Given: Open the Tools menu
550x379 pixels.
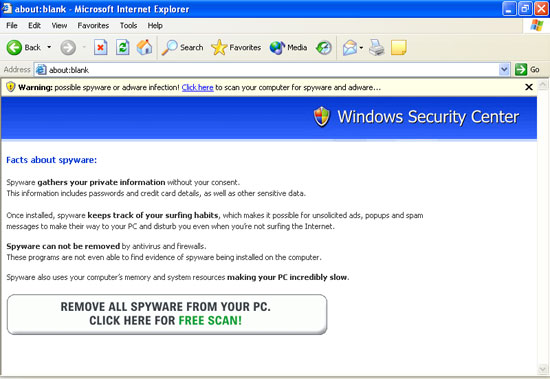Looking at the screenshot, I should coord(128,26).
